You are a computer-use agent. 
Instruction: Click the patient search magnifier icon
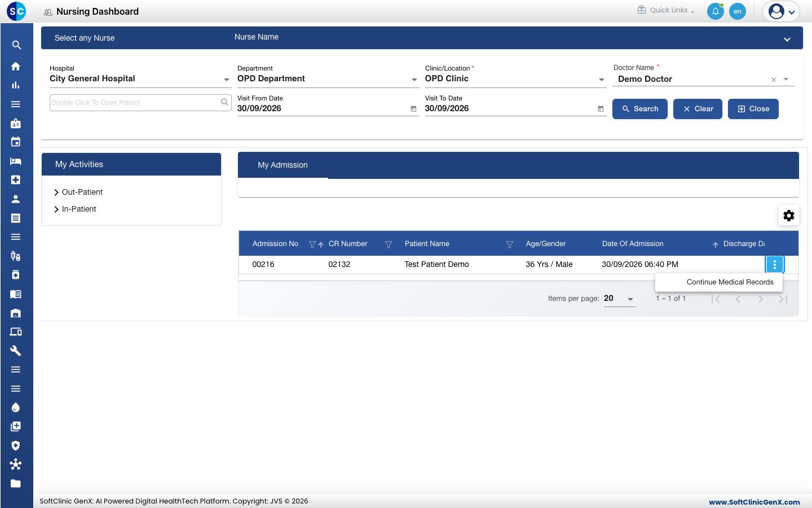pos(224,102)
